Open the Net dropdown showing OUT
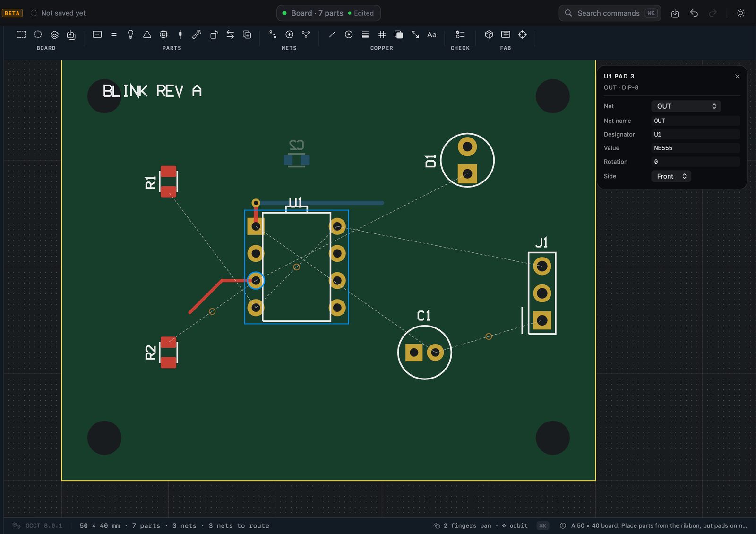 click(686, 106)
